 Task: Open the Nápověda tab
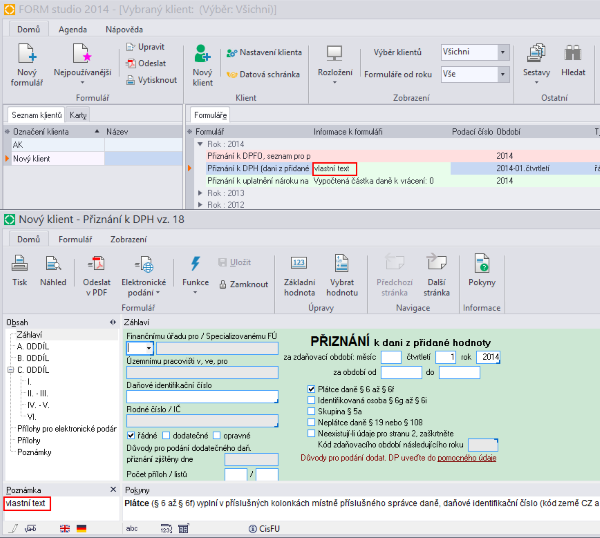pos(124,29)
